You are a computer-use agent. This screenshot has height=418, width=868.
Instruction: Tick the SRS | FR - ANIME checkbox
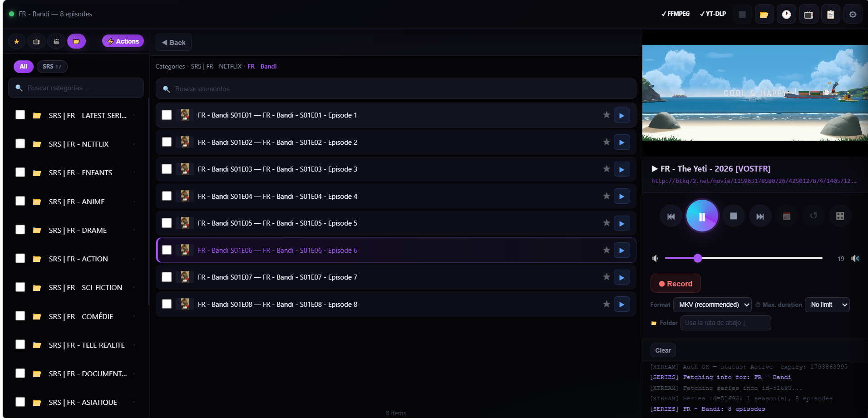click(x=20, y=201)
